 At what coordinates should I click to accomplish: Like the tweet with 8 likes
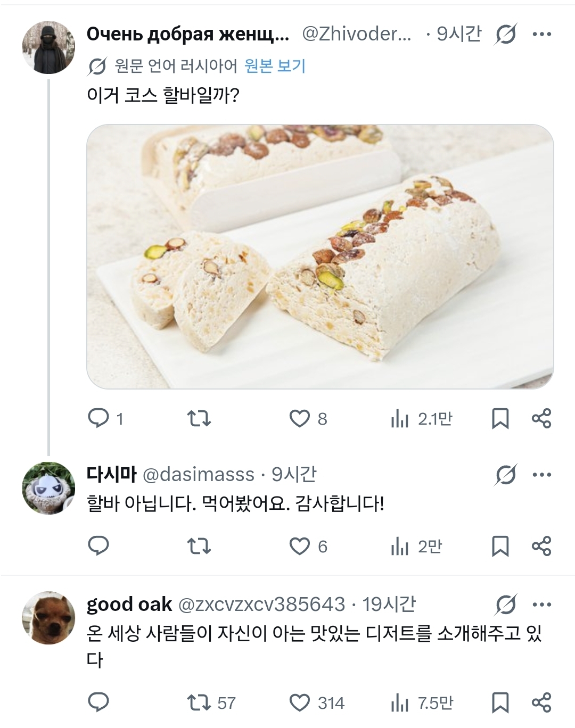(x=300, y=419)
